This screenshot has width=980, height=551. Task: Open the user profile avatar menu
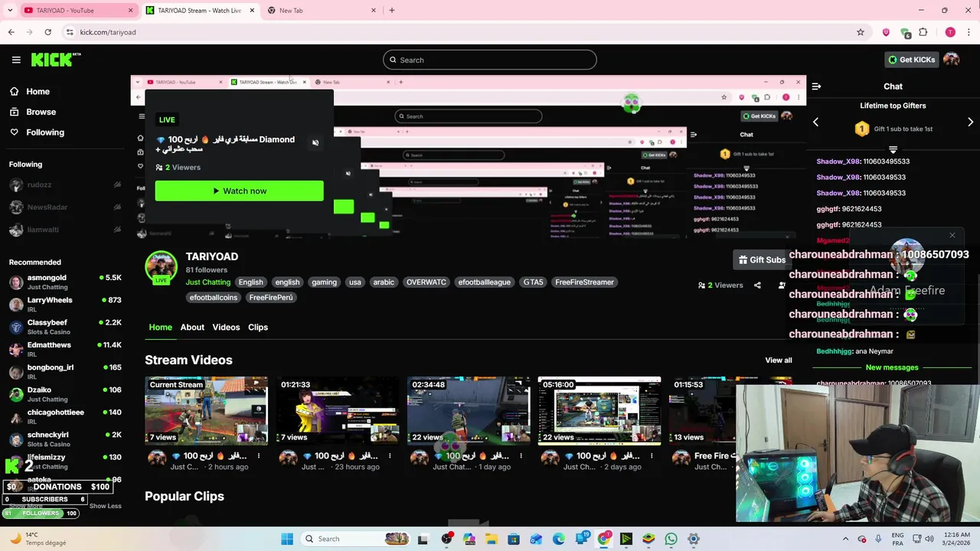(x=952, y=60)
